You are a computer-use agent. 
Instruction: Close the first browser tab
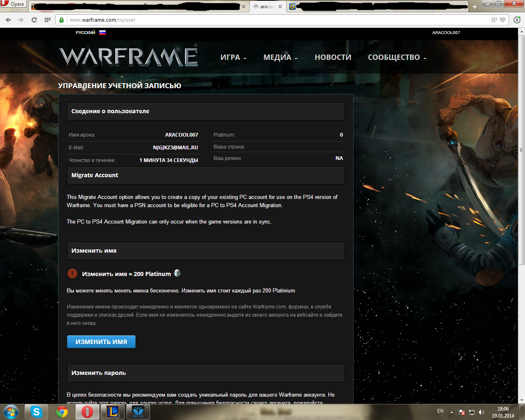pos(244,7)
